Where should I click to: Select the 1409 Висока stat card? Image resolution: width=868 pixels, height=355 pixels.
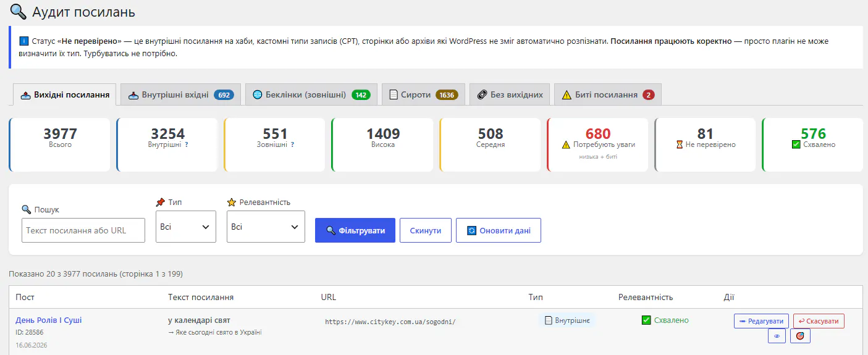pyautogui.click(x=382, y=144)
